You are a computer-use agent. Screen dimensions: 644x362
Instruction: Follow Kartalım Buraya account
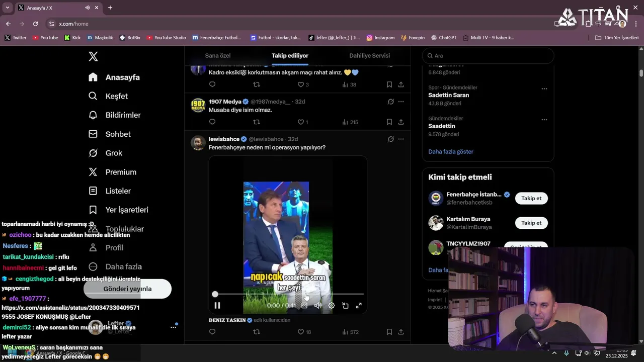[531, 223]
